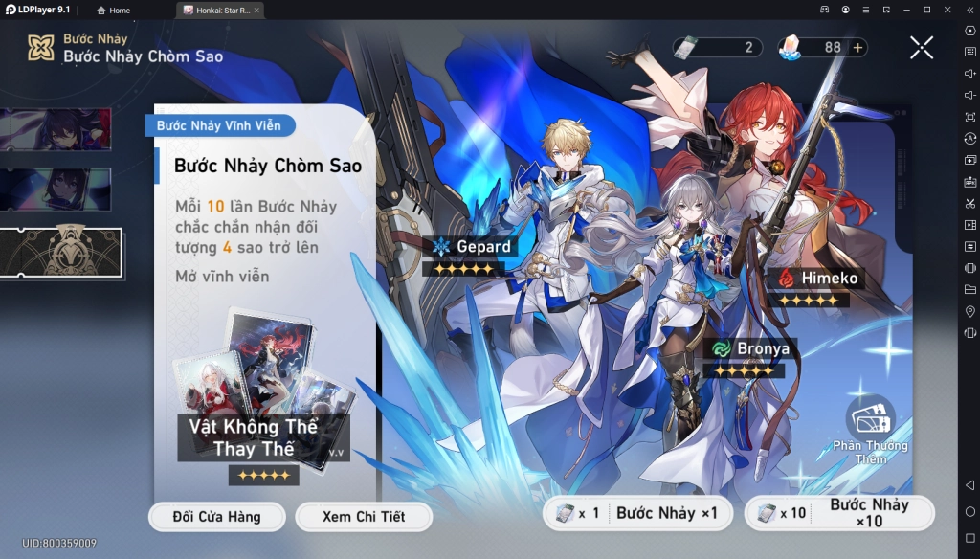Warp ten times with Bước Nhảy ×10

pyautogui.click(x=840, y=513)
